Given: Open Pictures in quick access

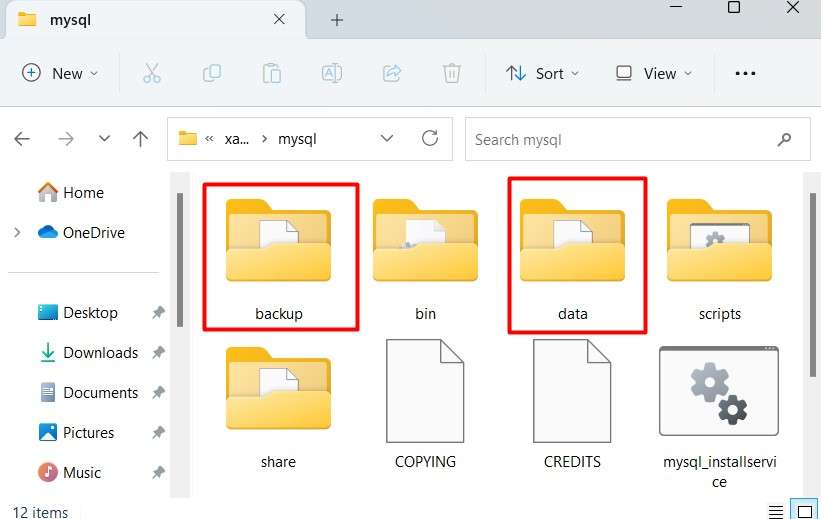Looking at the screenshot, I should [76, 433].
